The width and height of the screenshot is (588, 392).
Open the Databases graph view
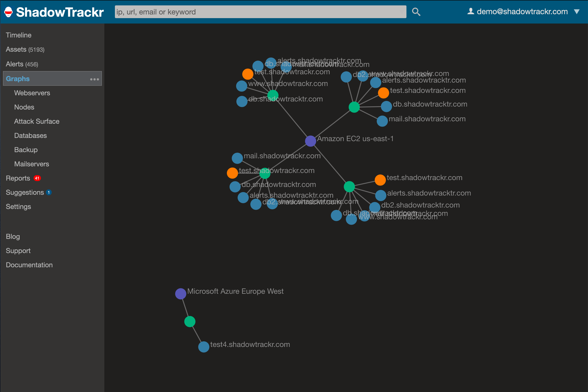(30, 135)
